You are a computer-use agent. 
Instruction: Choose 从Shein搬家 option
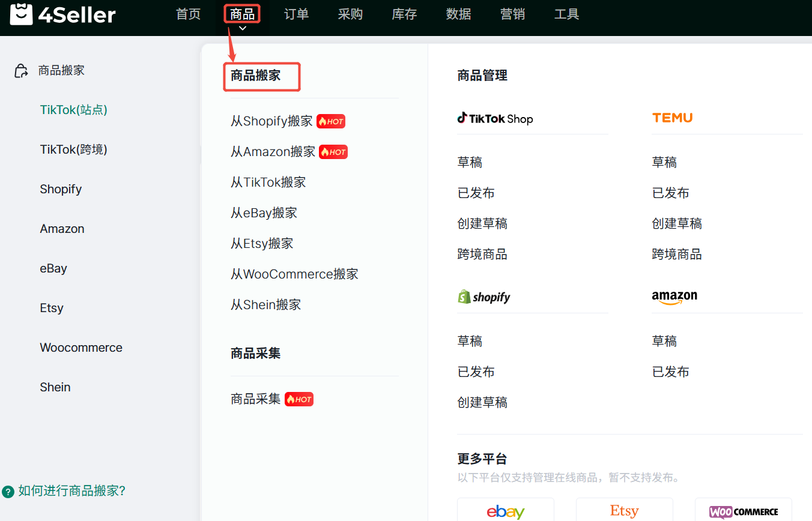[x=265, y=305]
